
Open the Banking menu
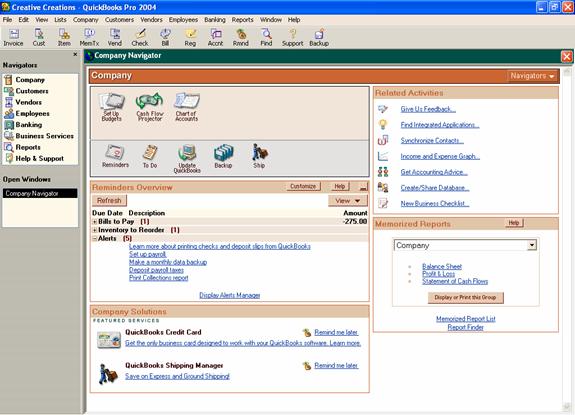pyautogui.click(x=215, y=20)
